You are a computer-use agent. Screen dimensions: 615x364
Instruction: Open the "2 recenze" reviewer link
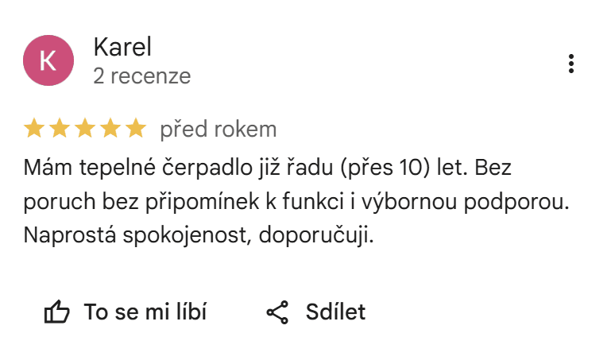(141, 76)
